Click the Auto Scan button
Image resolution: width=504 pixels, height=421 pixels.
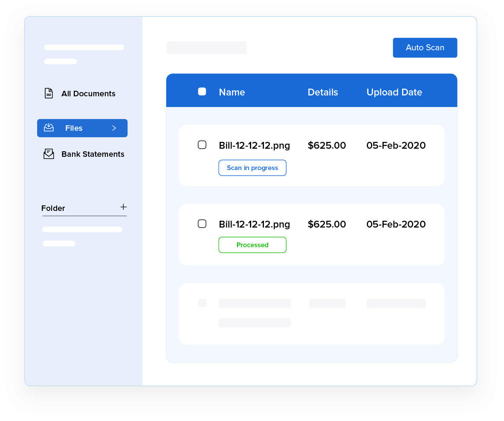425,47
